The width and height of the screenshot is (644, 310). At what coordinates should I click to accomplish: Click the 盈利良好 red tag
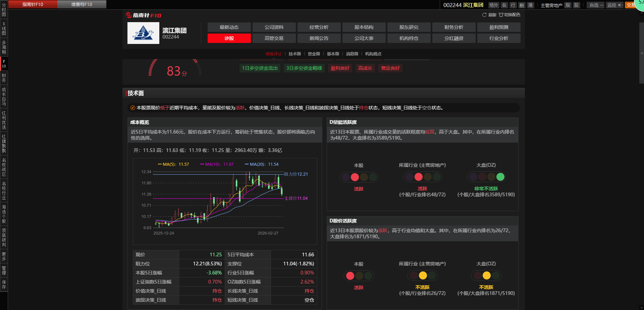(x=340, y=68)
